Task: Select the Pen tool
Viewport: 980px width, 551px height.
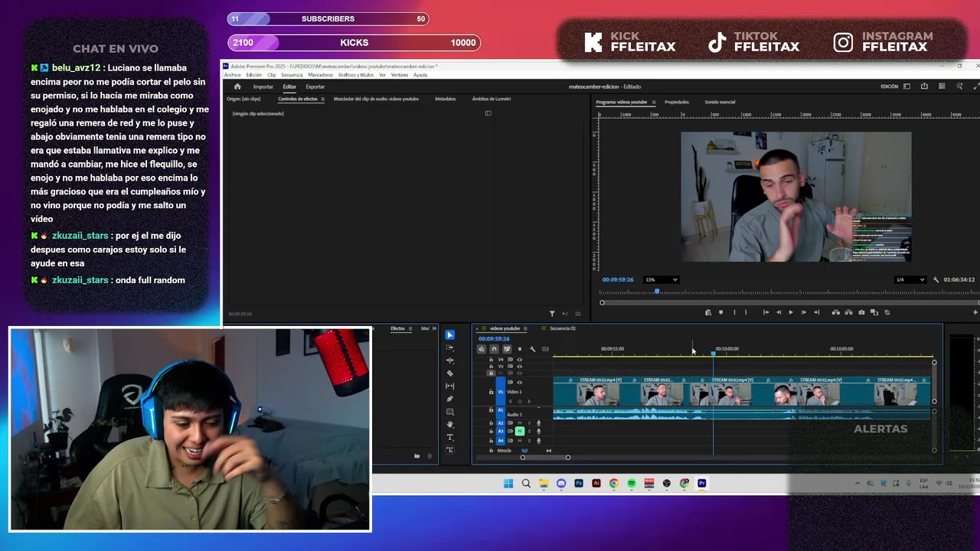Action: 449,399
